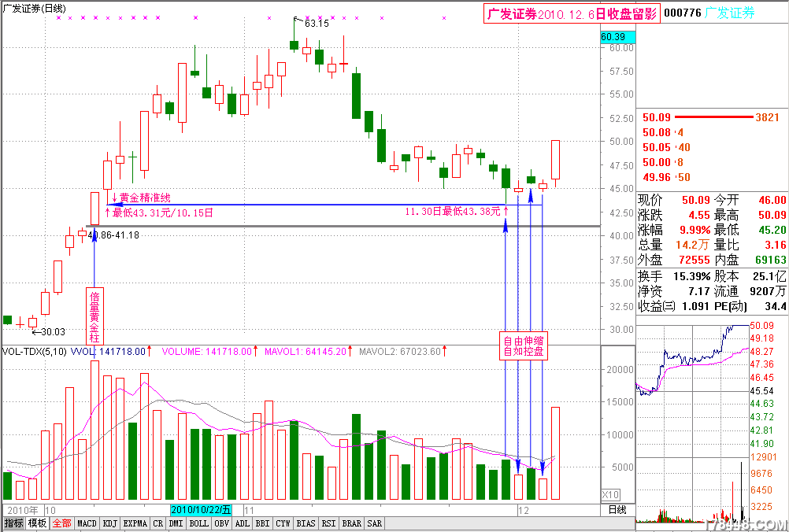Click the VOLUME: 141718.00 readout
789x532 pixels.
(x=208, y=352)
